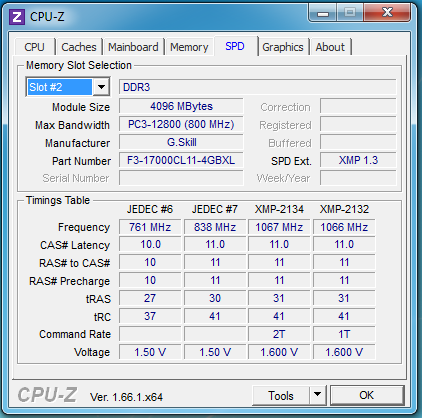Click the JEDEC #6 column header
The height and width of the screenshot is (418, 422).
(150, 209)
